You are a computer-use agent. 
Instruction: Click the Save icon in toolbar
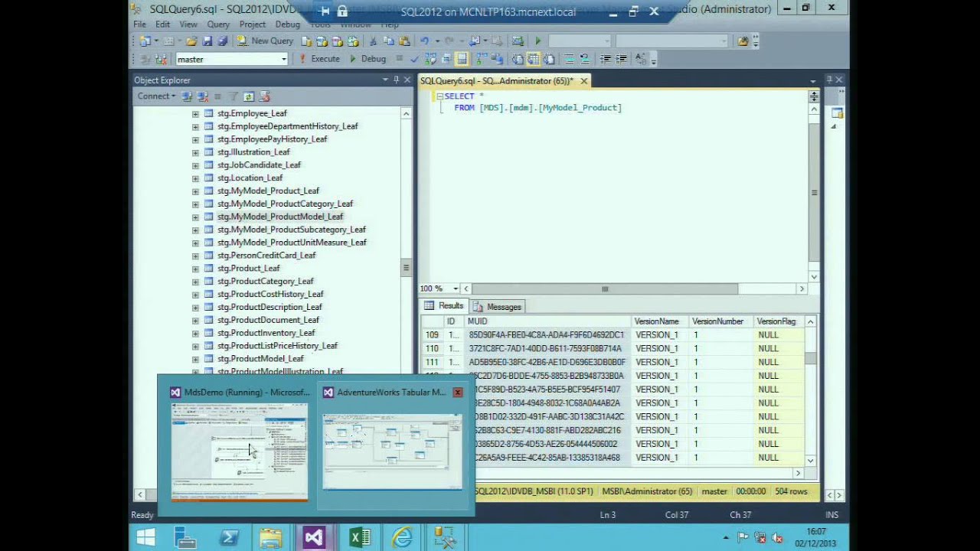[x=207, y=41]
